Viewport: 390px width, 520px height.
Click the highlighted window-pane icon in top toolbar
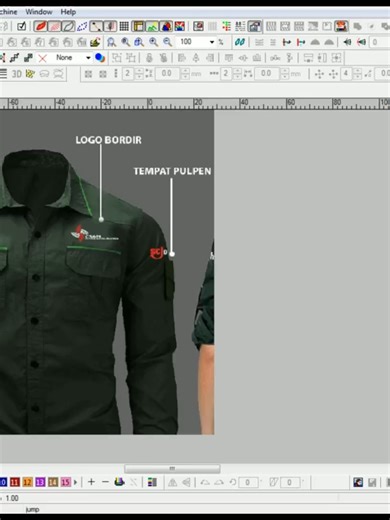click(254, 26)
